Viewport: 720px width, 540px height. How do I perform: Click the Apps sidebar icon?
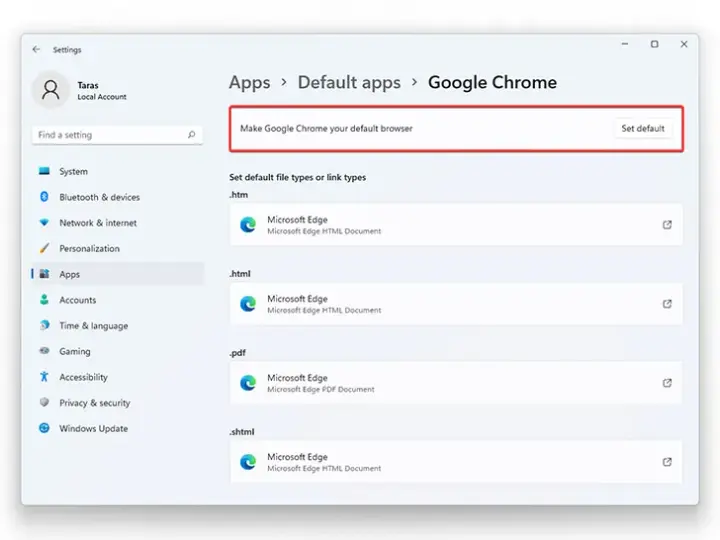pyautogui.click(x=44, y=274)
